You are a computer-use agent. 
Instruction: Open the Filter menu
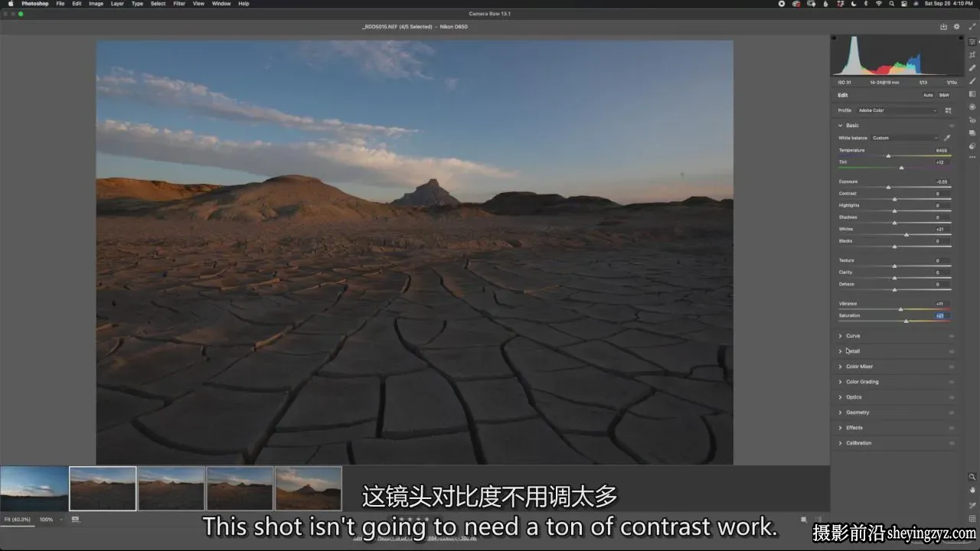point(179,4)
